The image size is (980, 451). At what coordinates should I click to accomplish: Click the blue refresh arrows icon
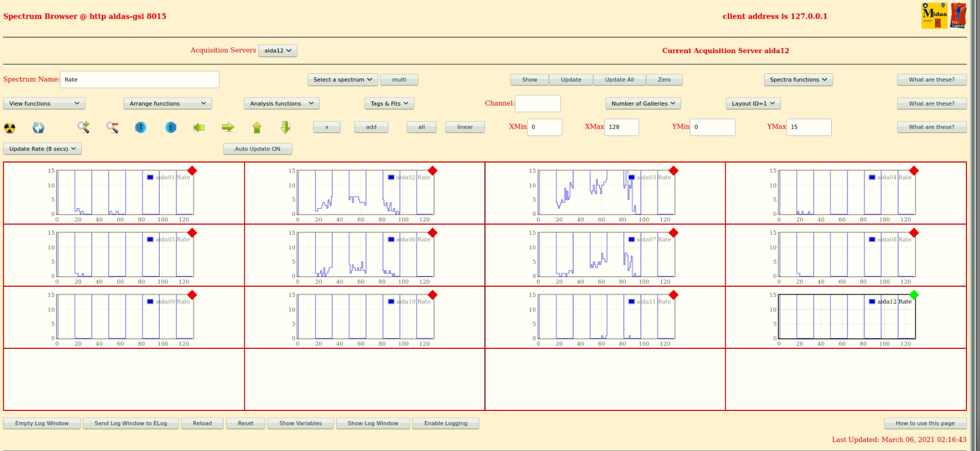click(x=38, y=128)
